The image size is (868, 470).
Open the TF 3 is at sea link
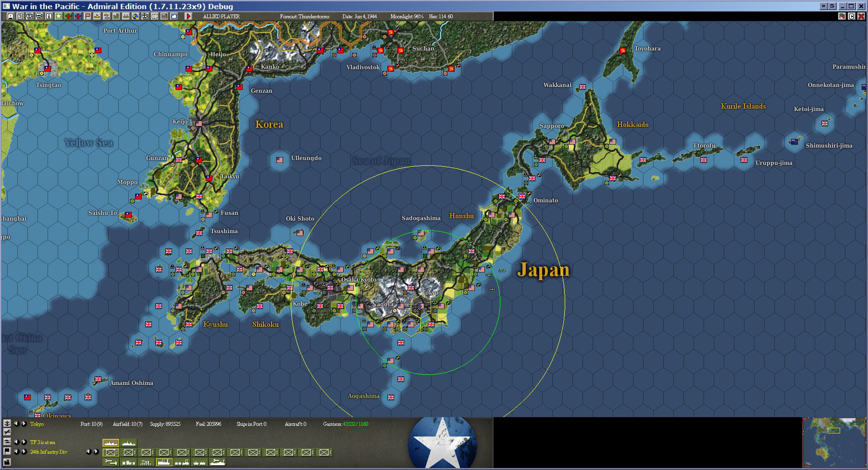point(43,442)
